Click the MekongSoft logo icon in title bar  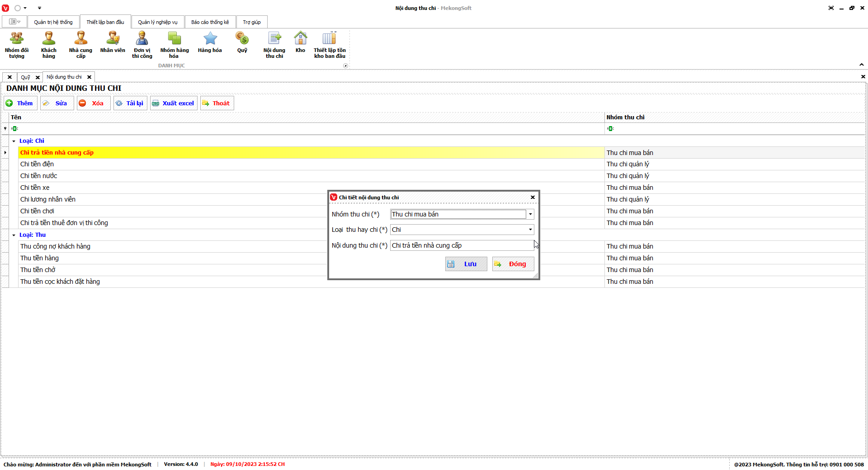click(5, 8)
